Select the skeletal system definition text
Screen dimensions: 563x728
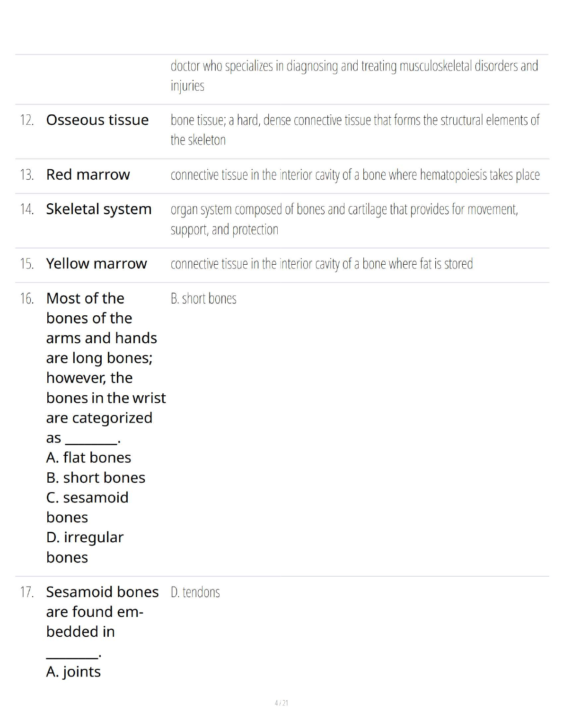344,219
